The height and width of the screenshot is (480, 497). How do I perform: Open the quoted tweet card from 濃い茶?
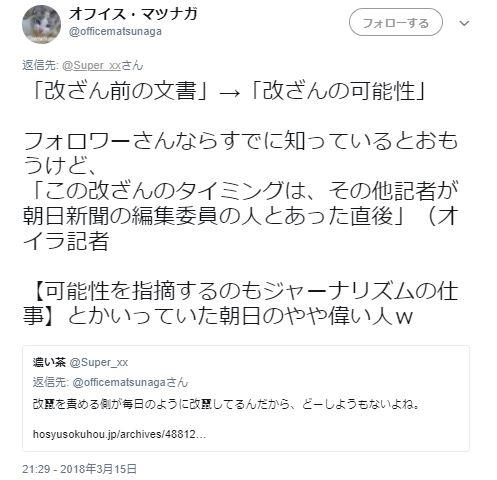click(x=246, y=398)
